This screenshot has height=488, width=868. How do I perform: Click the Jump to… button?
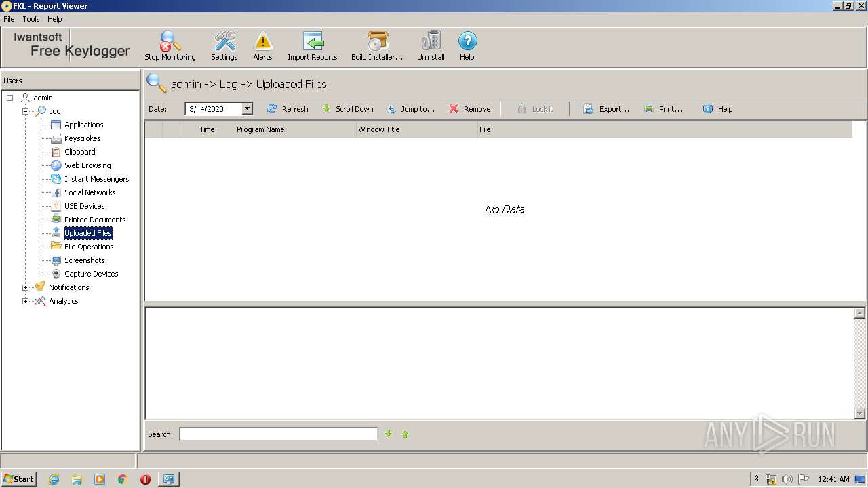click(410, 109)
